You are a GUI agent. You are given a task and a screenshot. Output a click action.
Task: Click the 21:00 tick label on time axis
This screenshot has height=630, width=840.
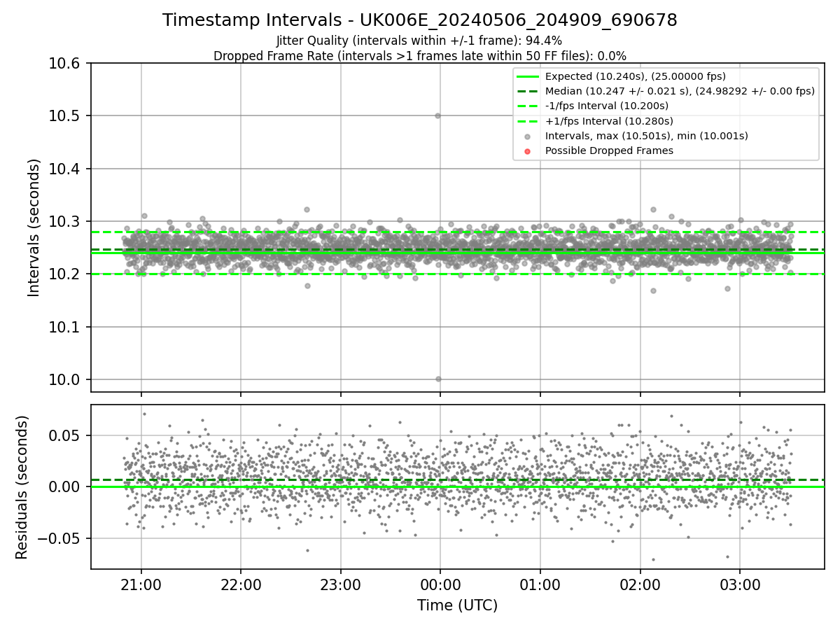point(141,582)
